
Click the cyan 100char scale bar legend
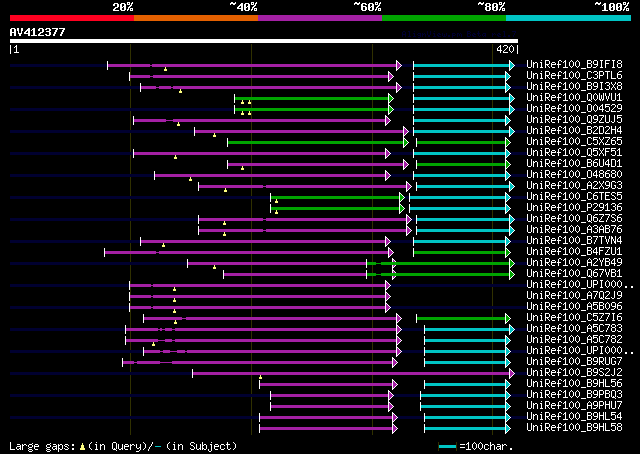447,446
